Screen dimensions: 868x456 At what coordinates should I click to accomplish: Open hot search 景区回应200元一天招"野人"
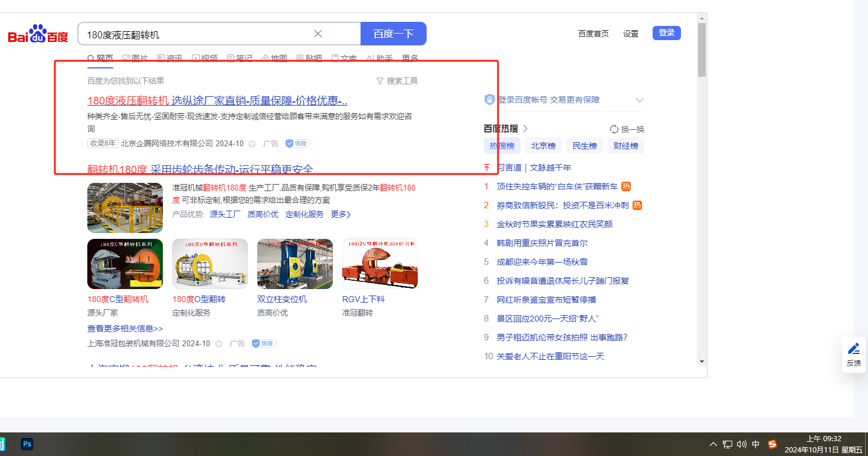(x=548, y=319)
